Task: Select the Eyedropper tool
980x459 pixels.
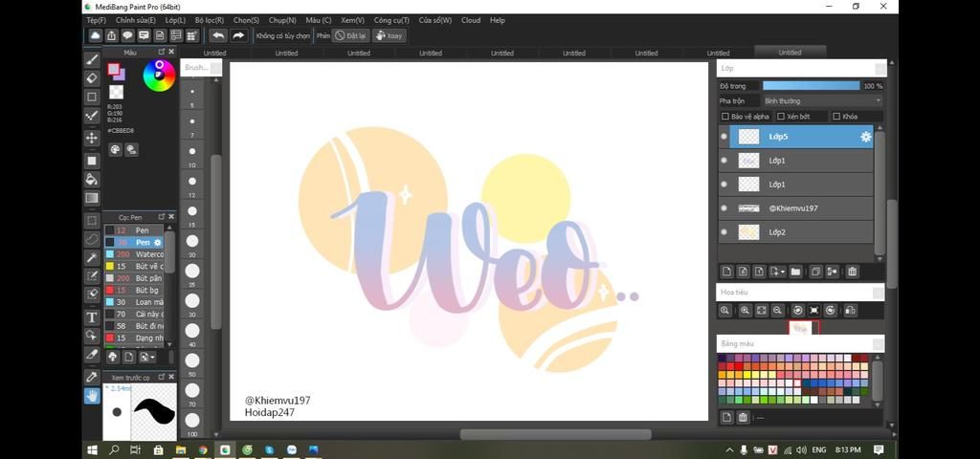Action: tap(92, 377)
